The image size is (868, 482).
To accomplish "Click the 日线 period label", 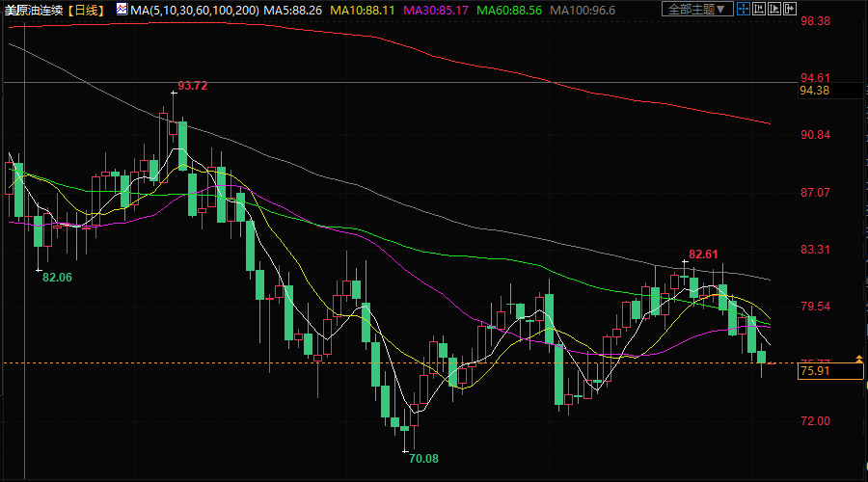I will click(x=88, y=10).
